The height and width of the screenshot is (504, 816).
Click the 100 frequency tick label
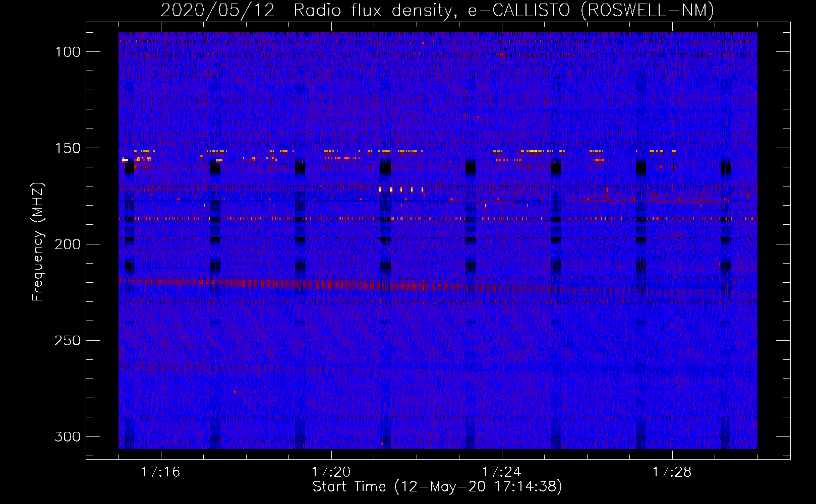tap(68, 52)
